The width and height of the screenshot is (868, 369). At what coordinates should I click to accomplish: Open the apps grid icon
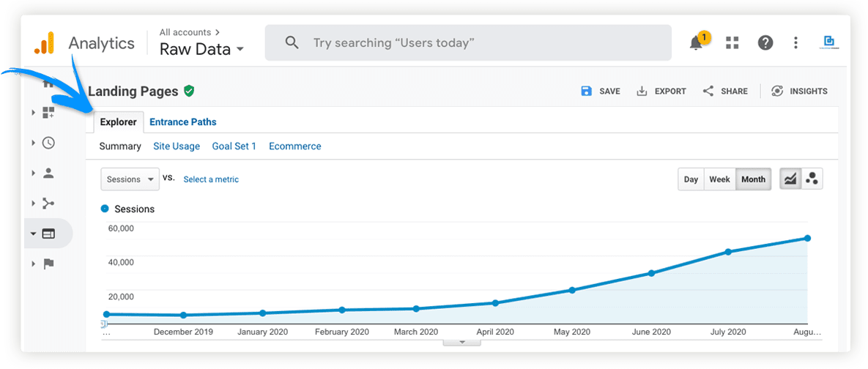click(732, 43)
